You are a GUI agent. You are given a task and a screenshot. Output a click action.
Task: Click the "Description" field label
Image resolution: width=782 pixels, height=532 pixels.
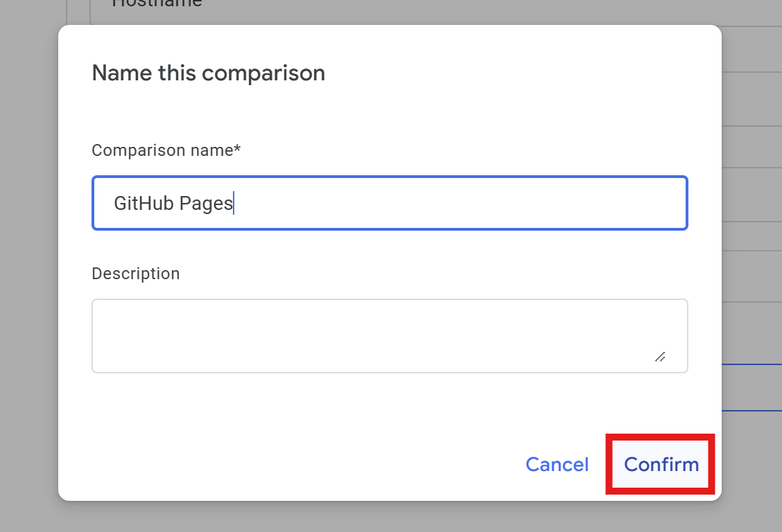pos(136,274)
